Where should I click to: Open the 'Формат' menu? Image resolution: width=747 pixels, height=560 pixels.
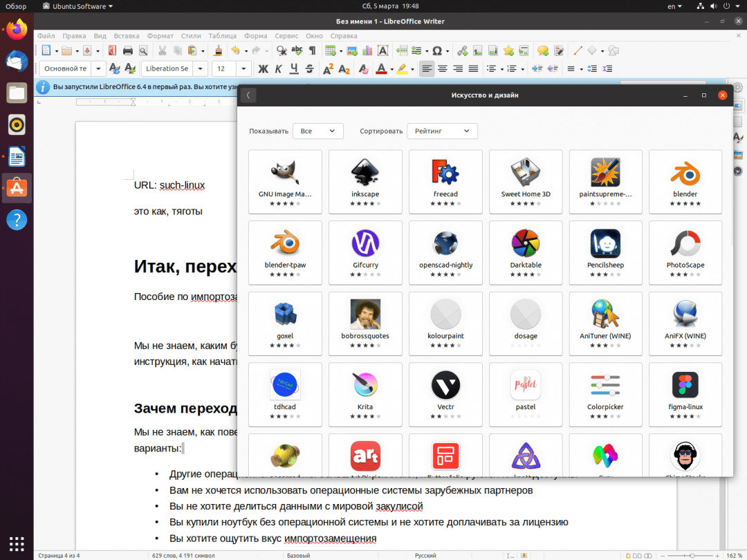[160, 35]
